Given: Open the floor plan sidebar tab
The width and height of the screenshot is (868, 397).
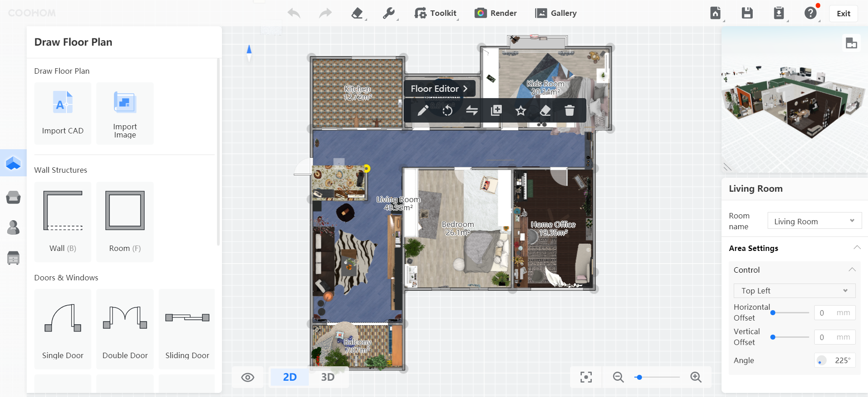Looking at the screenshot, I should (13, 163).
